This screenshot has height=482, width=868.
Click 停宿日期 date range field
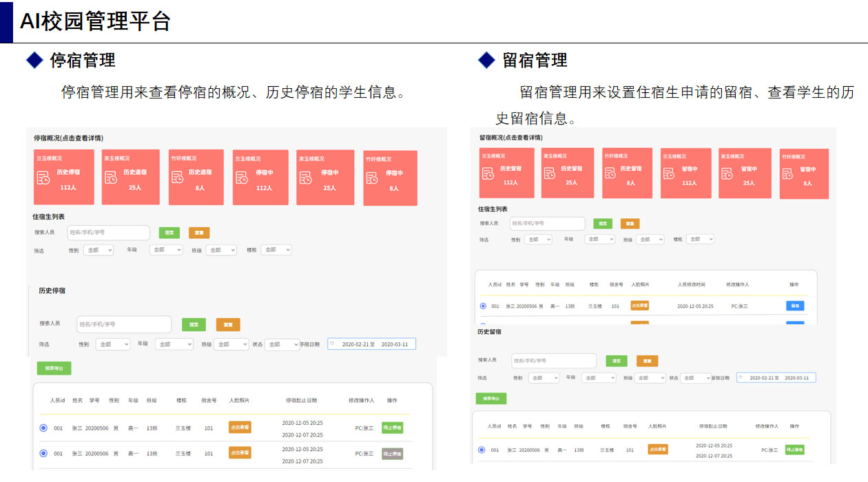pyautogui.click(x=371, y=344)
